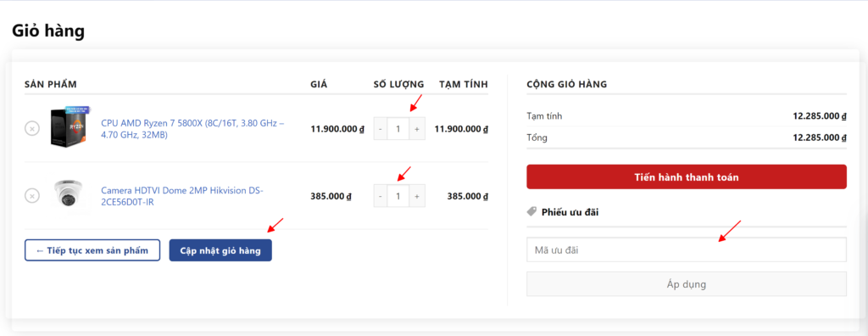The image size is (868, 336).
Task: Select the 11.900.000 ₫ price in the Giá column
Action: (x=337, y=129)
